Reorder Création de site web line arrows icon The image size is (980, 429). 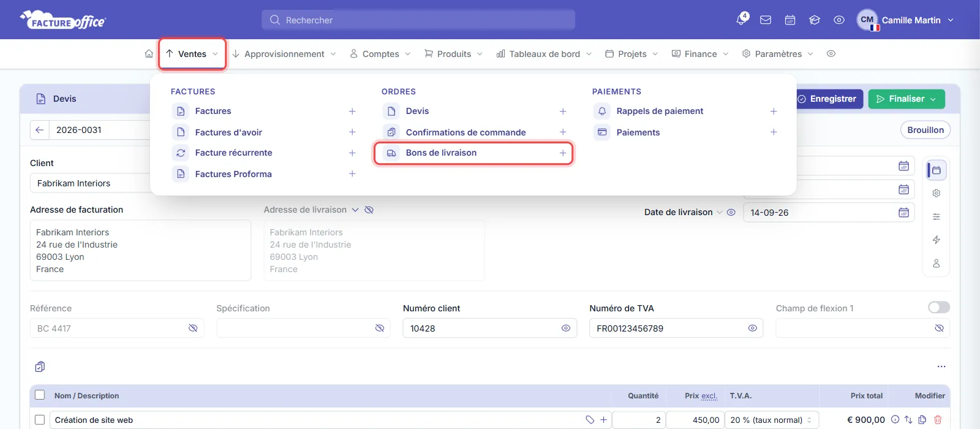tap(908, 420)
